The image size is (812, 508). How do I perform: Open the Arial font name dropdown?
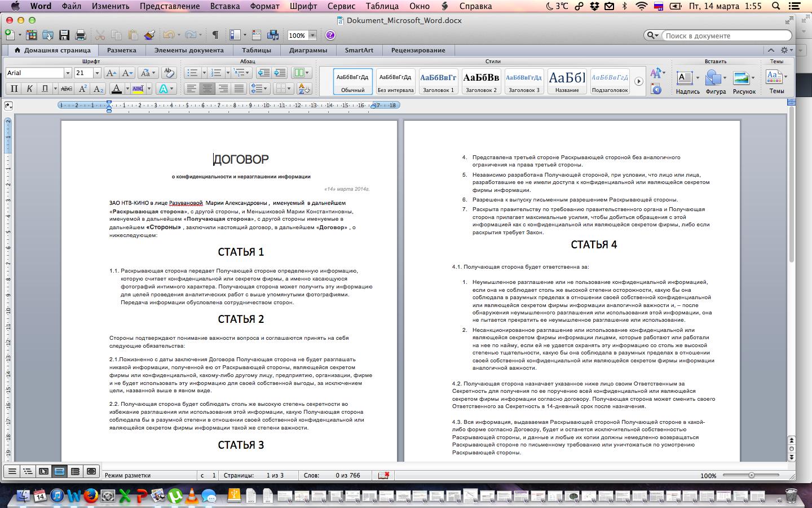(x=68, y=73)
